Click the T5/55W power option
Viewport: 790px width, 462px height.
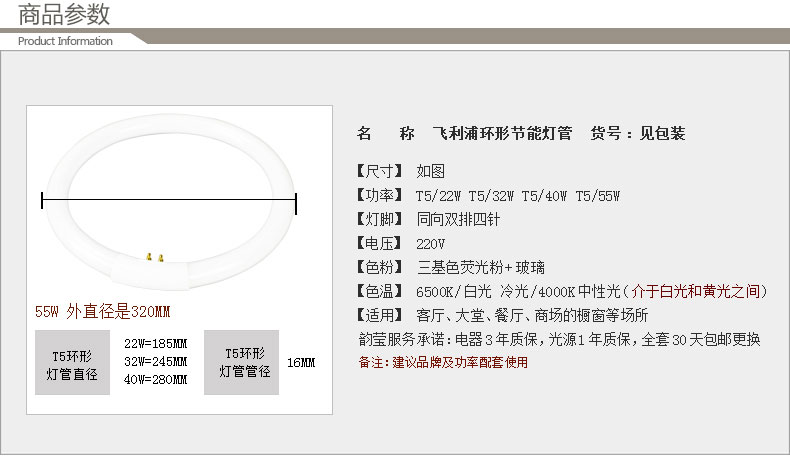pos(598,196)
